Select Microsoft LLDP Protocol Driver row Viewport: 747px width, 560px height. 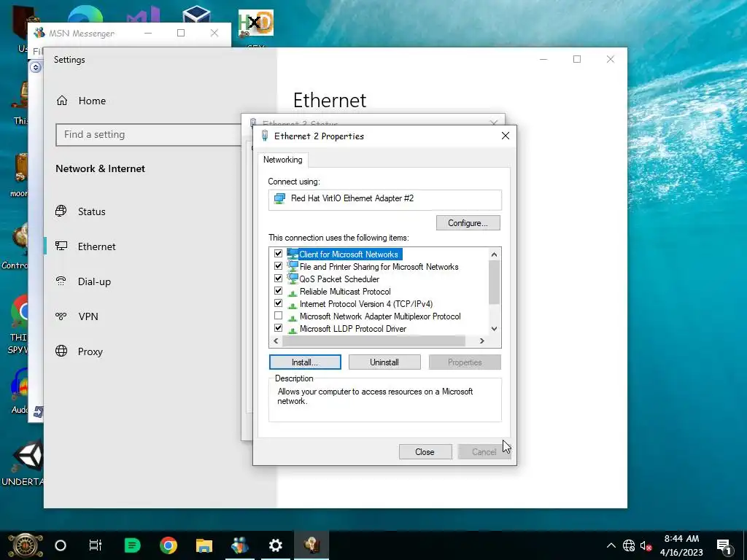(x=352, y=329)
